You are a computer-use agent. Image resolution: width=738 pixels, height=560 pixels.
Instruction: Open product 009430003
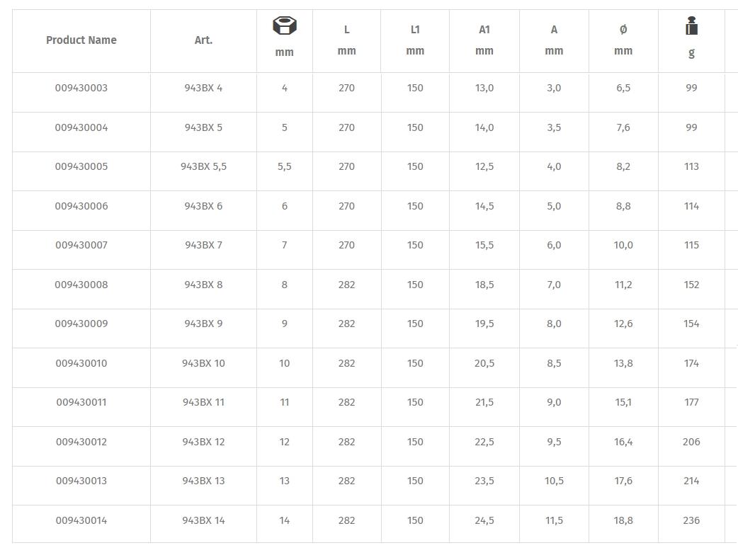81,88
